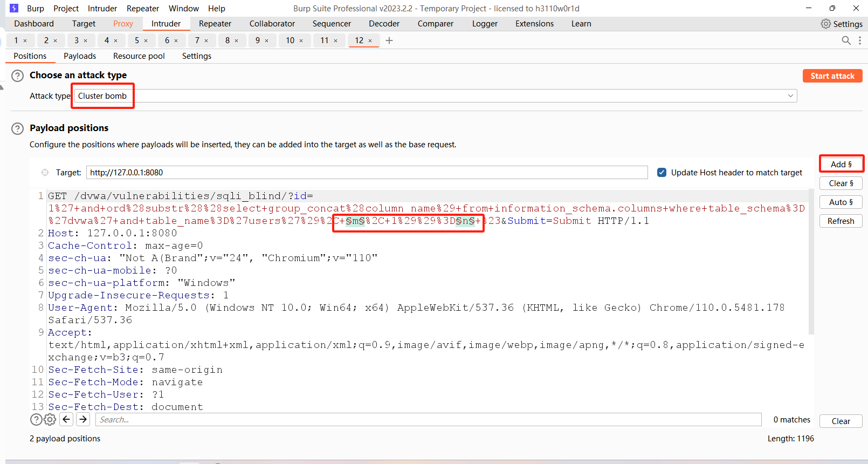
Task: Add a new Intruder tab with plus
Action: coord(389,40)
